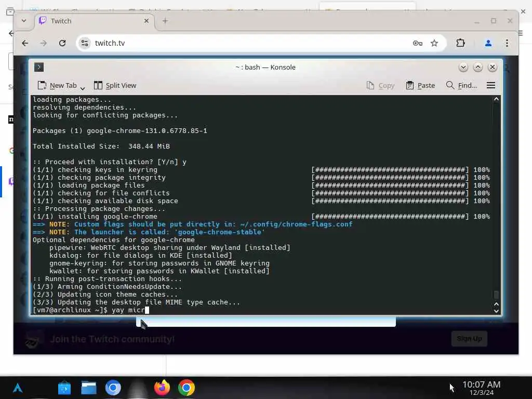Click the Konsole terminal icon in title bar
This screenshot has width=532, height=399.
tap(39, 67)
